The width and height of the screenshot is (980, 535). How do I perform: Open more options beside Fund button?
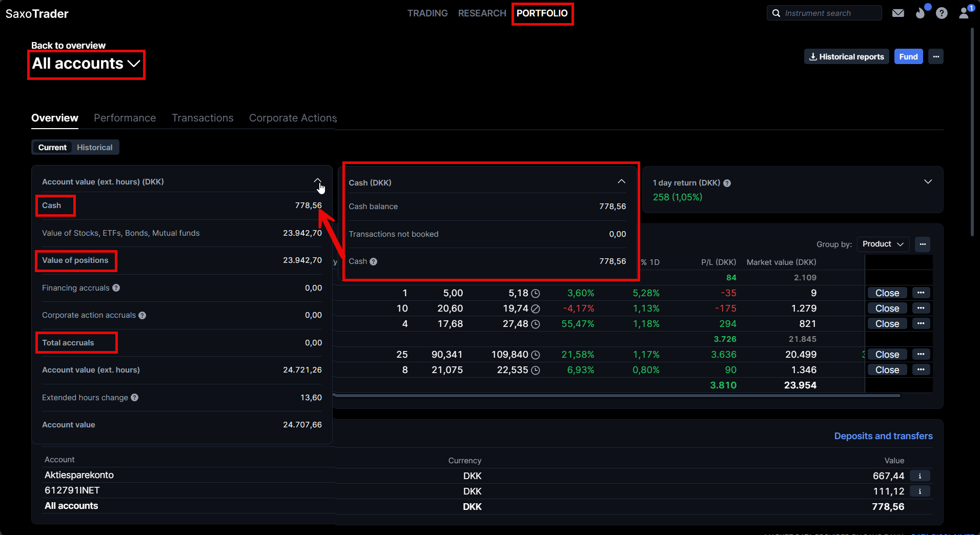[x=936, y=57]
